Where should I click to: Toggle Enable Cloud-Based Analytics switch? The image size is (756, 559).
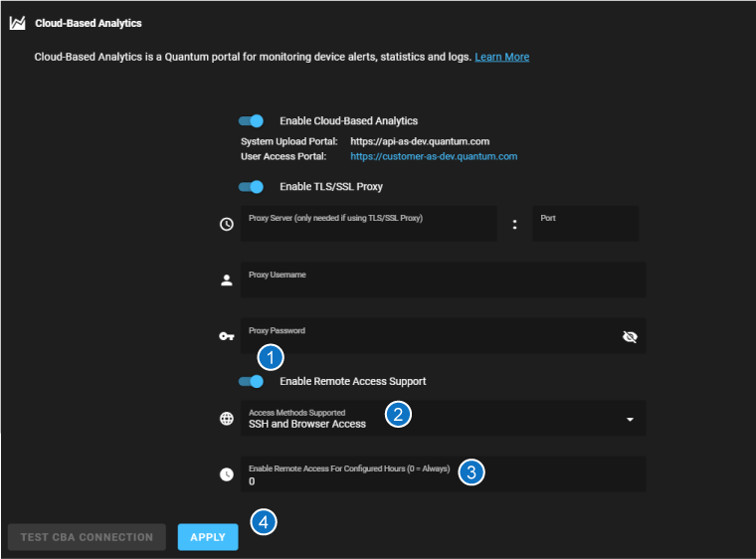252,121
